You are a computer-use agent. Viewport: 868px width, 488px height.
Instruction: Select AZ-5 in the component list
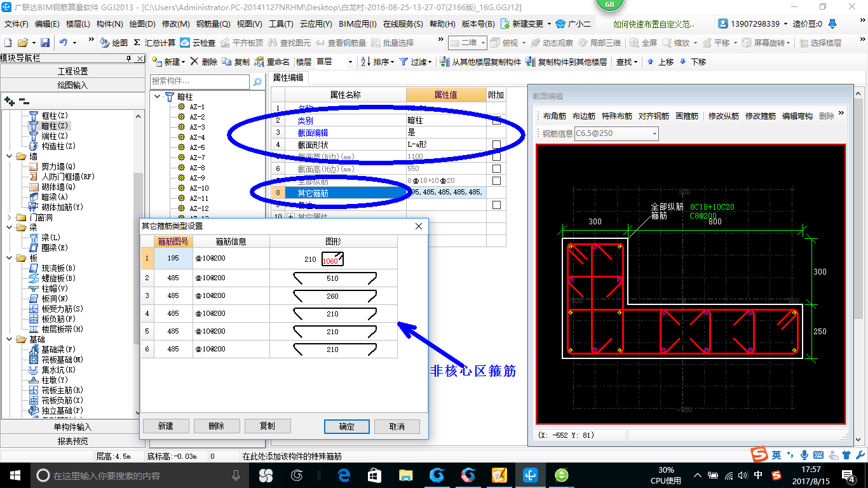[197, 147]
